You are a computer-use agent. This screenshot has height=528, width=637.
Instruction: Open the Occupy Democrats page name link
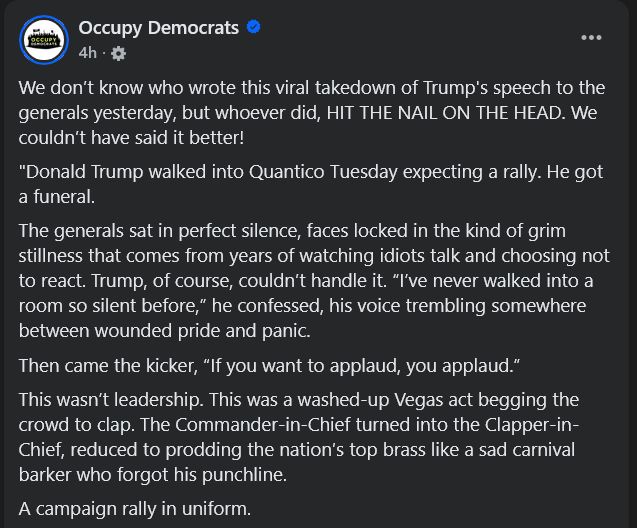tap(159, 27)
